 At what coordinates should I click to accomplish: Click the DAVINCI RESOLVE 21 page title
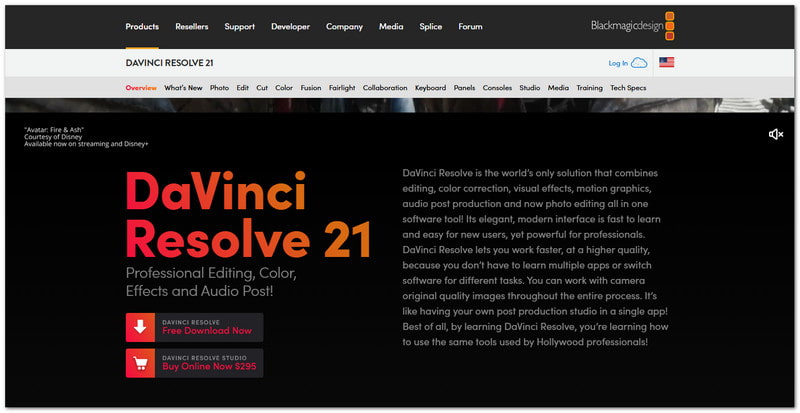169,63
